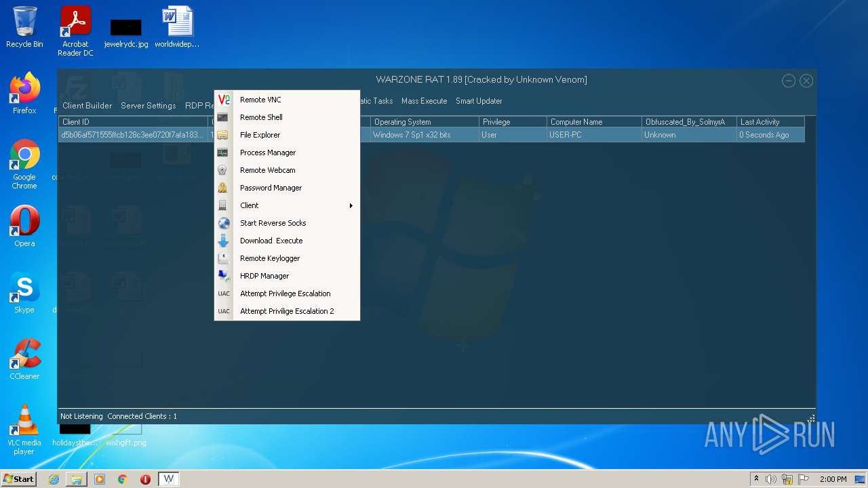This screenshot has width=868, height=488.
Task: Click the Process Manager monitor icon
Action: coord(222,152)
